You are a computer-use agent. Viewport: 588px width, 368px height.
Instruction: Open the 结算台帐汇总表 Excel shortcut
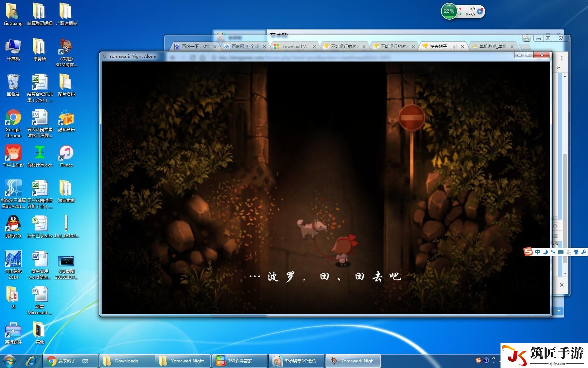coord(40,88)
